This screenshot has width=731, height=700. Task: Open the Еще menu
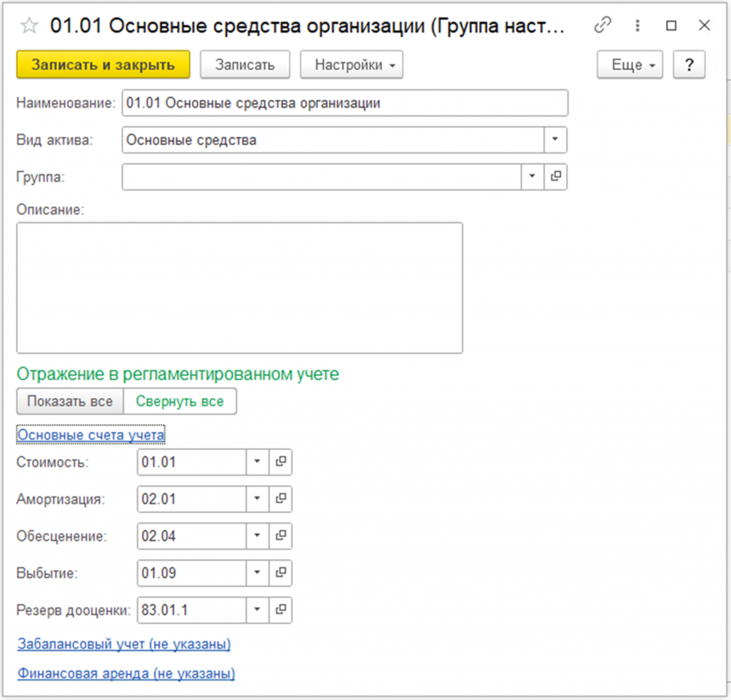tap(630, 64)
